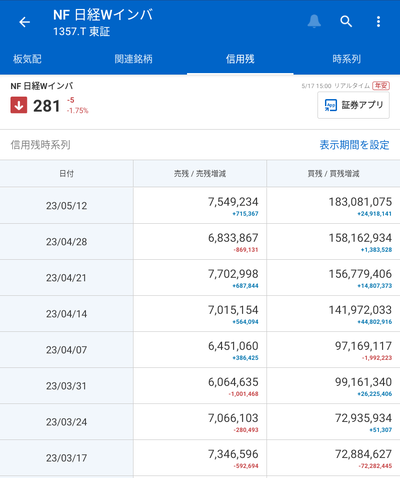Tap the buy balance value 72,884,627

point(363,454)
